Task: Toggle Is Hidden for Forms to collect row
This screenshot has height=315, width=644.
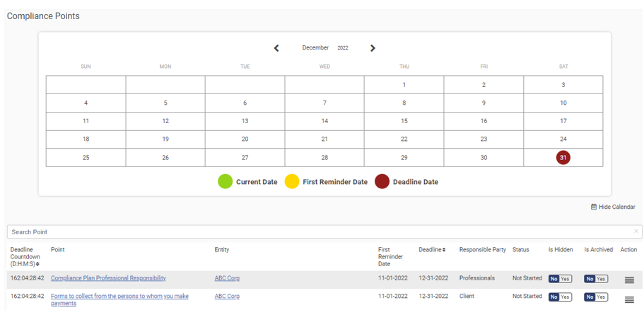Action: point(560,297)
